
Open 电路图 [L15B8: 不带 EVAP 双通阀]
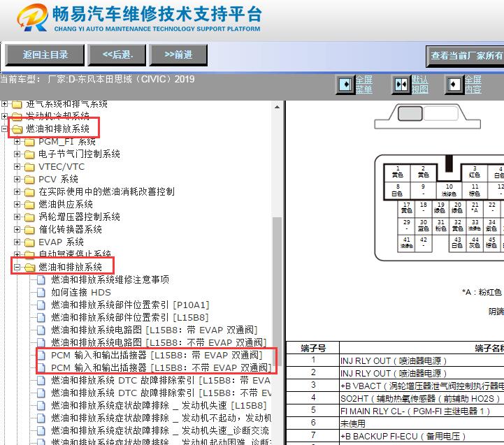pyautogui.click(x=159, y=342)
